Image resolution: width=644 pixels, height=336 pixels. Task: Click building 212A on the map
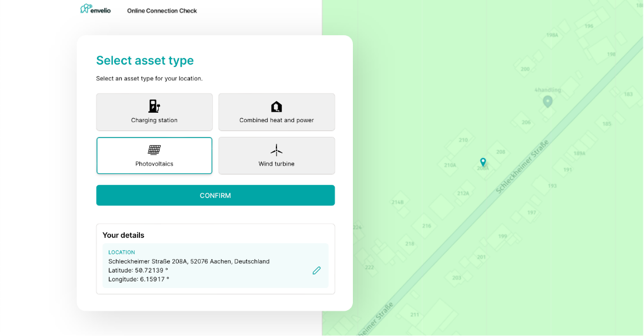(x=463, y=193)
